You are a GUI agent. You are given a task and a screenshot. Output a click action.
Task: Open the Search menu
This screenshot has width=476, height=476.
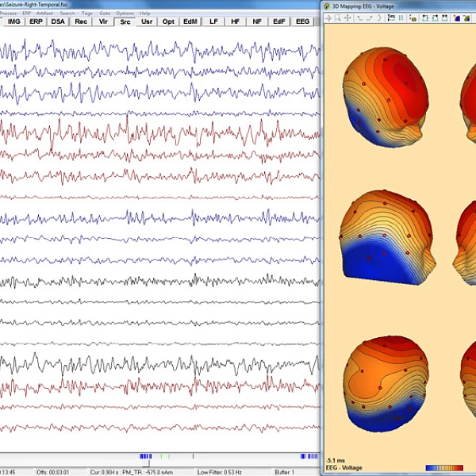tap(67, 13)
